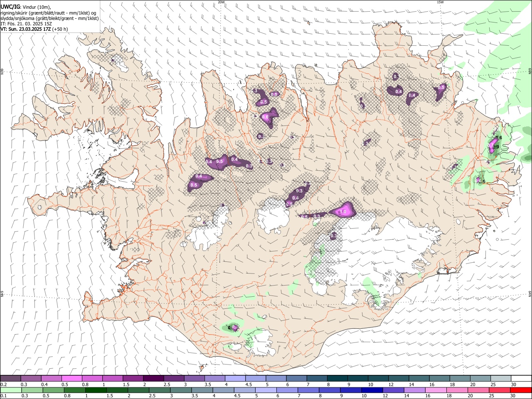Click the 1.0 value on pink snow blob
532x399 pixels.
343,212
